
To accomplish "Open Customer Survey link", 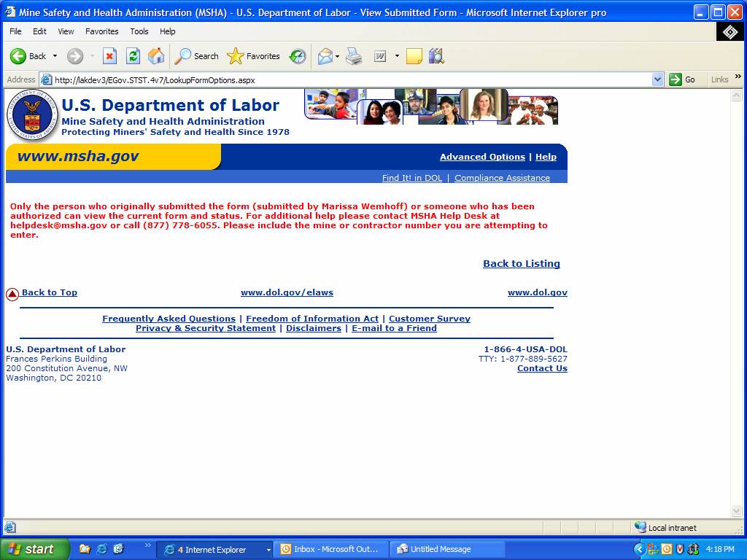I will 430,319.
